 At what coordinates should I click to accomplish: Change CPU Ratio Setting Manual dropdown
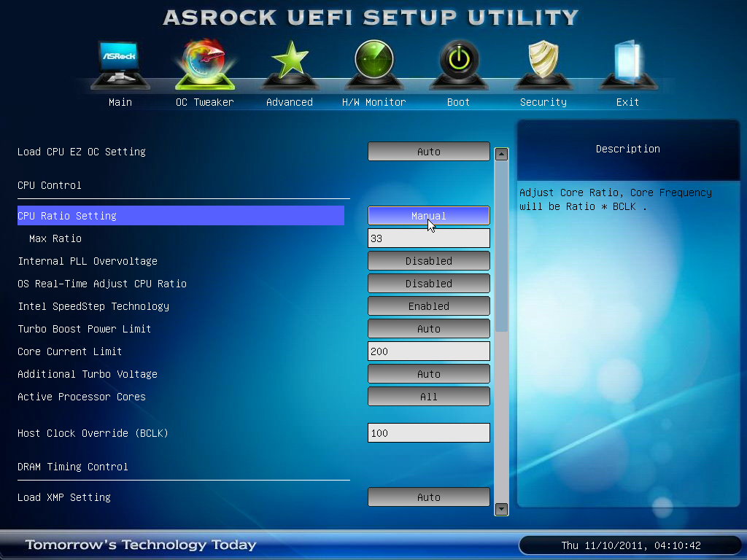[x=429, y=216]
